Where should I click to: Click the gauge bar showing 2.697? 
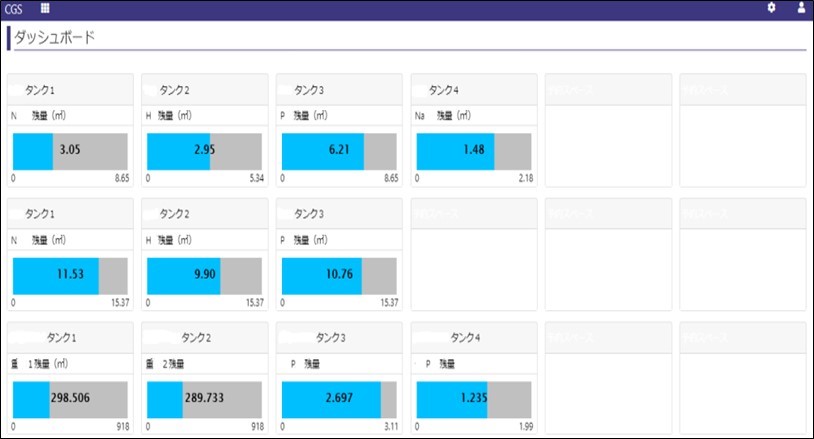[x=339, y=399]
